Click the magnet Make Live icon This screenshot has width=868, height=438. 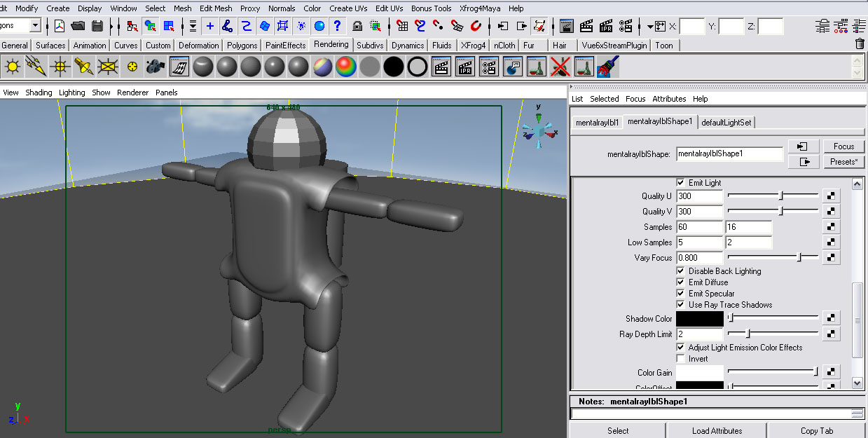pos(476,27)
